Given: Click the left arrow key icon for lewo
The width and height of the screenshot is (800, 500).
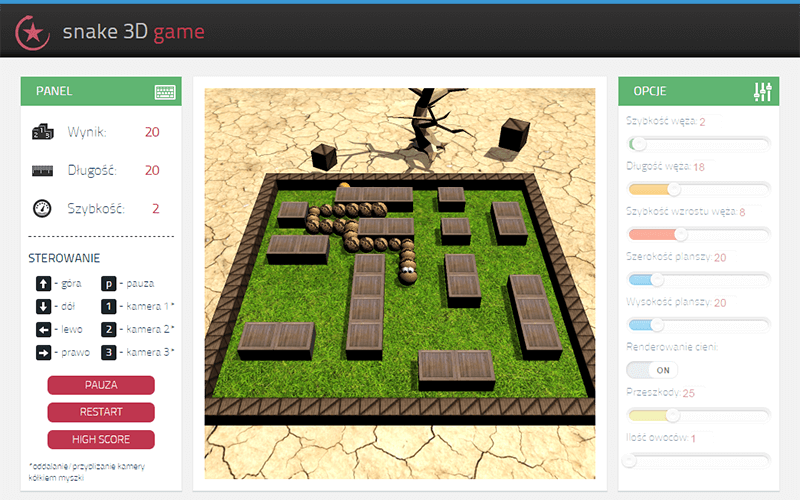Looking at the screenshot, I should pyautogui.click(x=43, y=330).
